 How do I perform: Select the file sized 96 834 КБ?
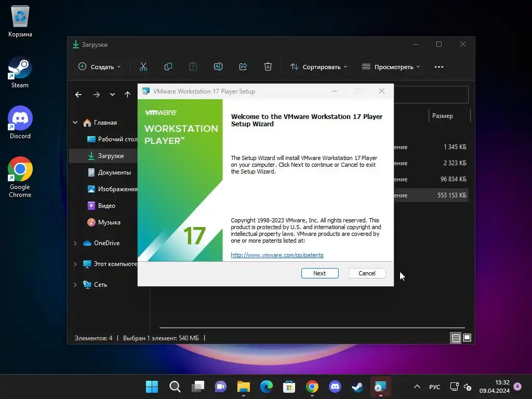pos(431,179)
